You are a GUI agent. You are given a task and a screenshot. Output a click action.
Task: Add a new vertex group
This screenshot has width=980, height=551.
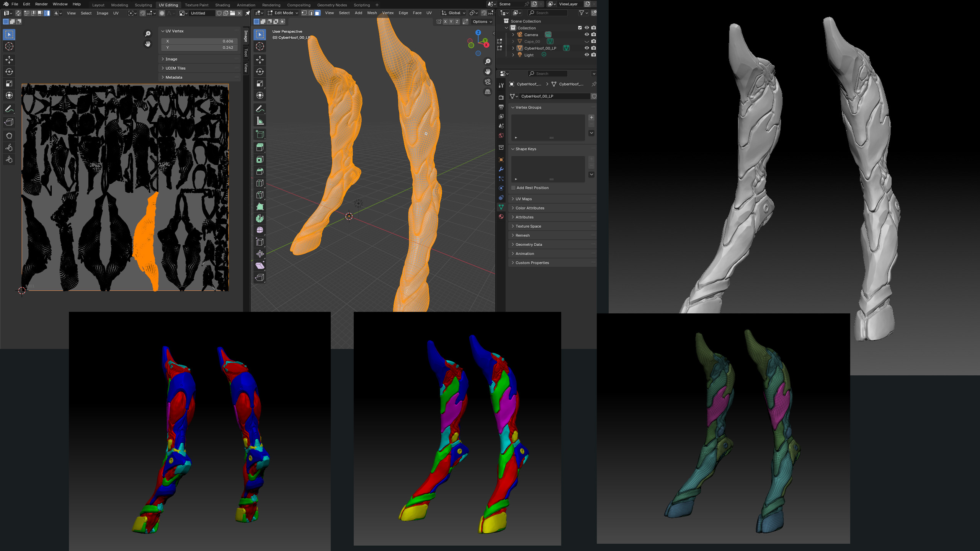(591, 117)
